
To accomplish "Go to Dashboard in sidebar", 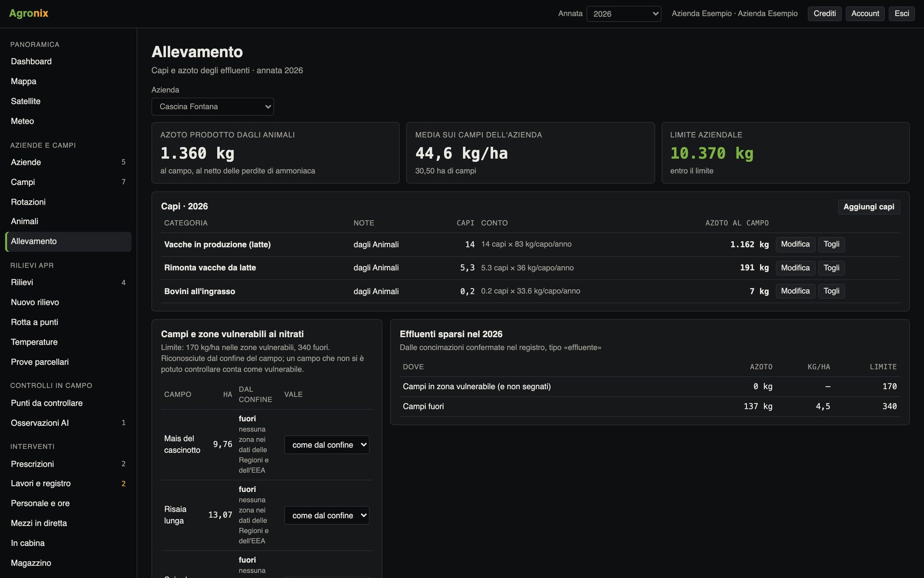I will (68, 62).
